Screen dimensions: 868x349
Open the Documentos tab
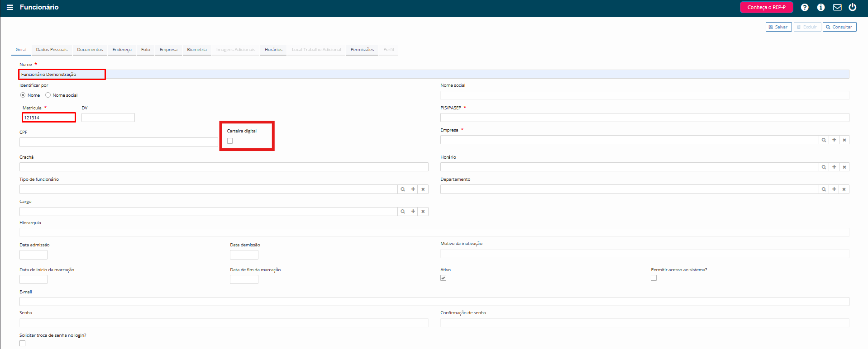(90, 50)
